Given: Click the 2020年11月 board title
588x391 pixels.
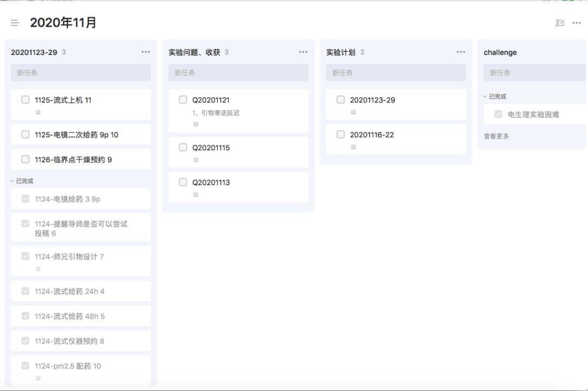Looking at the screenshot, I should point(63,23).
